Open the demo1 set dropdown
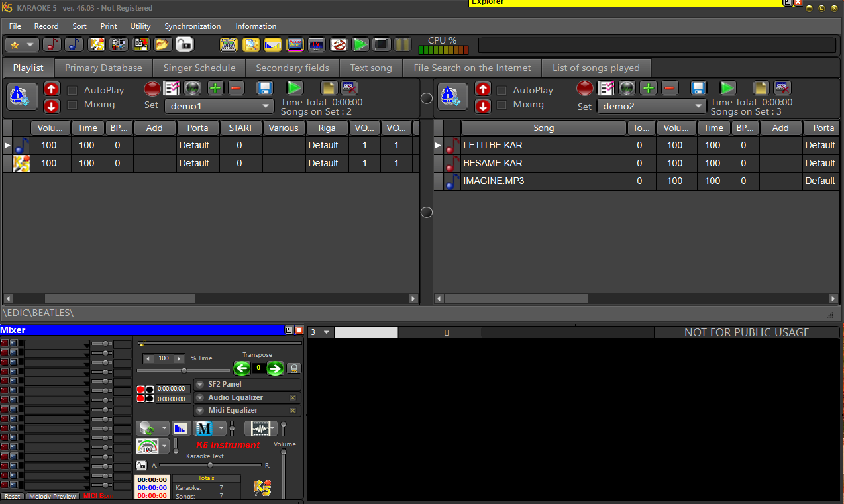Viewport: 844px width, 504px height. [267, 106]
